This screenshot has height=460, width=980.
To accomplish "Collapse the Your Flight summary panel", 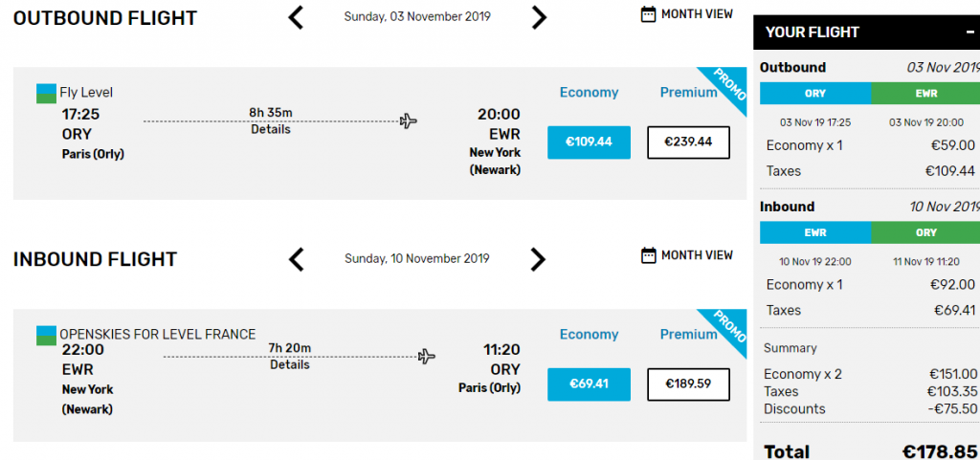I will pos(969,32).
